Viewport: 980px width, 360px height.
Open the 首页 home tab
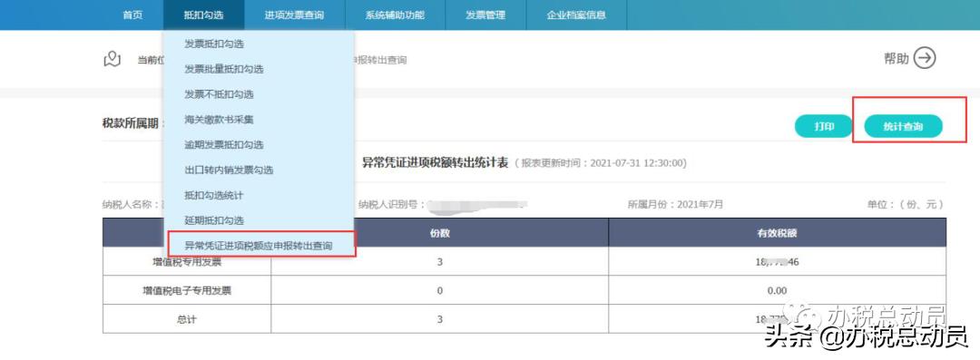(132, 15)
